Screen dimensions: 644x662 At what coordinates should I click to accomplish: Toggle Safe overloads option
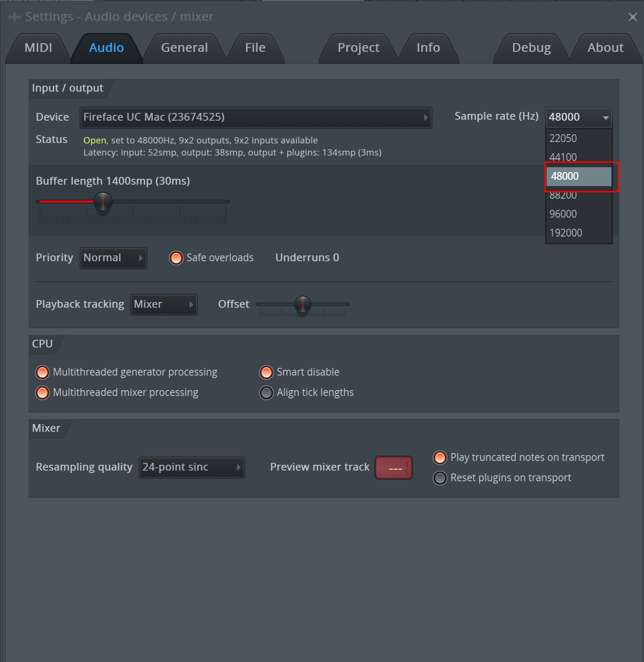[x=176, y=258]
